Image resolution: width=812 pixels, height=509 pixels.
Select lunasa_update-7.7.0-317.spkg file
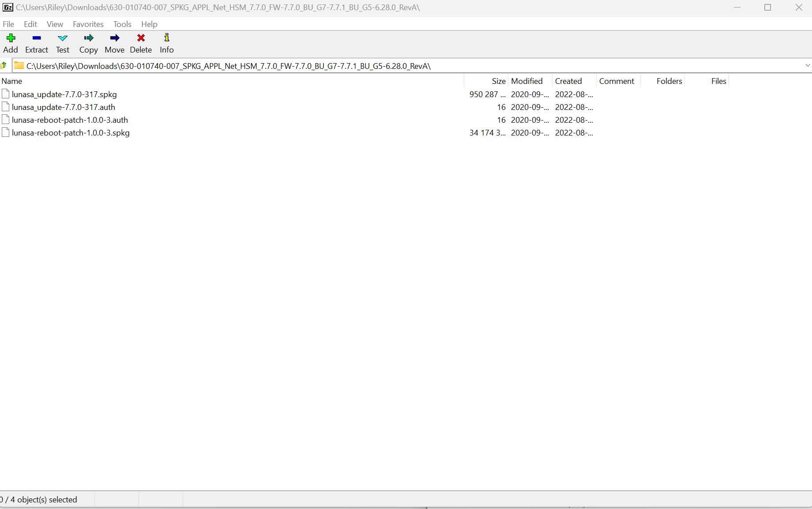pyautogui.click(x=64, y=94)
